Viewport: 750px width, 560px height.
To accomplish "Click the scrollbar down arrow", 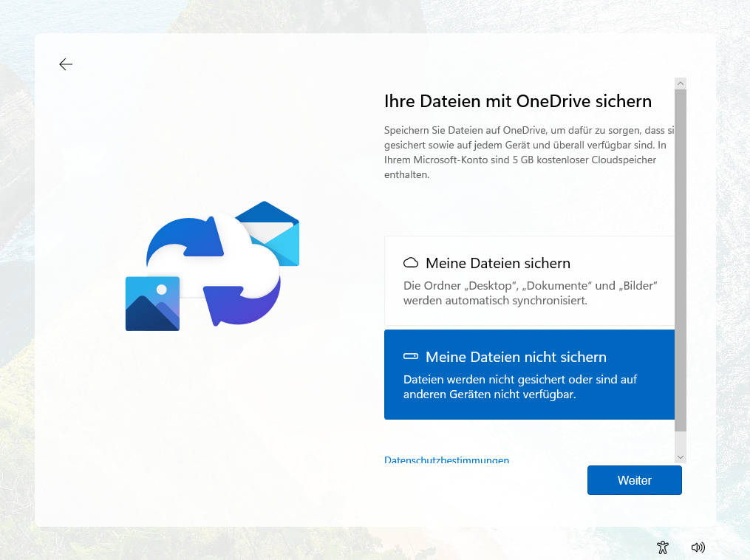I will click(x=681, y=457).
